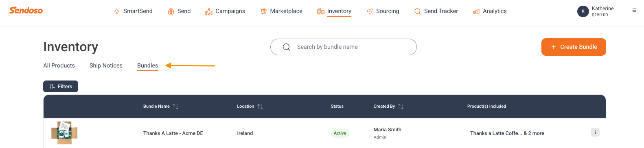
Task: Click the $150.00 balance text
Action: [600, 15]
